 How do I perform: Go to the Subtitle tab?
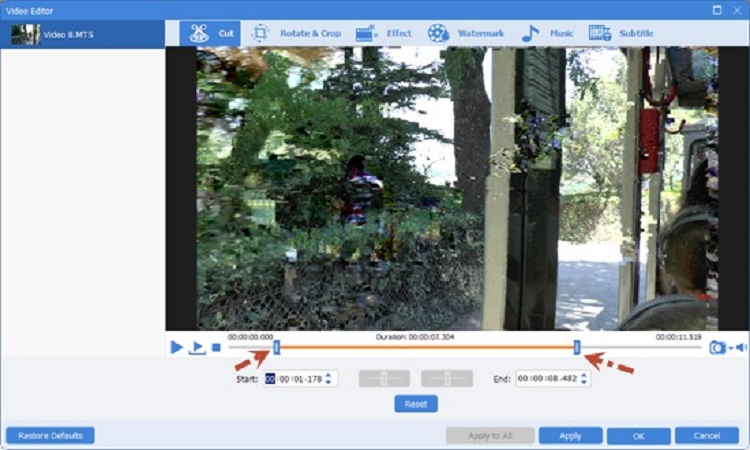tap(621, 33)
